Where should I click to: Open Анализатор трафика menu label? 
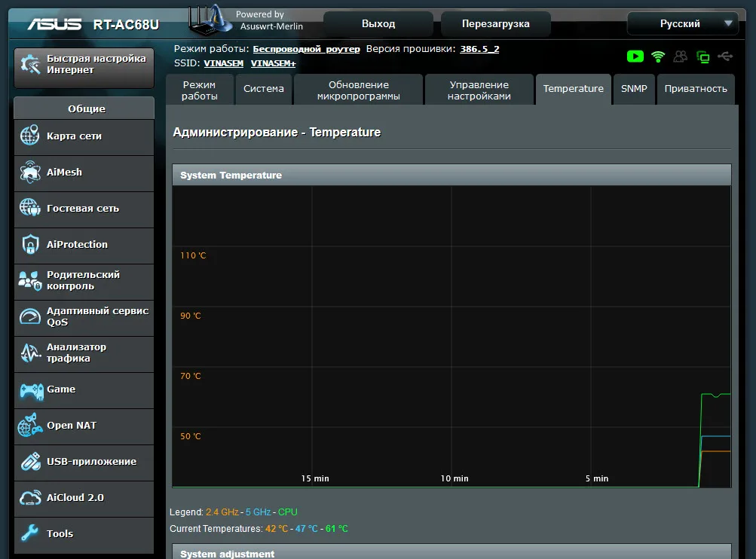click(x=76, y=353)
